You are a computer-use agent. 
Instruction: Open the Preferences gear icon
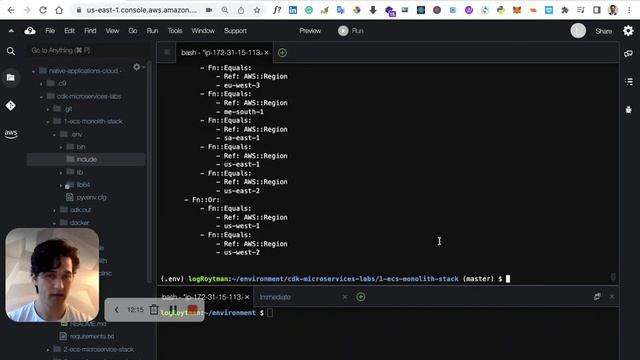click(x=628, y=31)
